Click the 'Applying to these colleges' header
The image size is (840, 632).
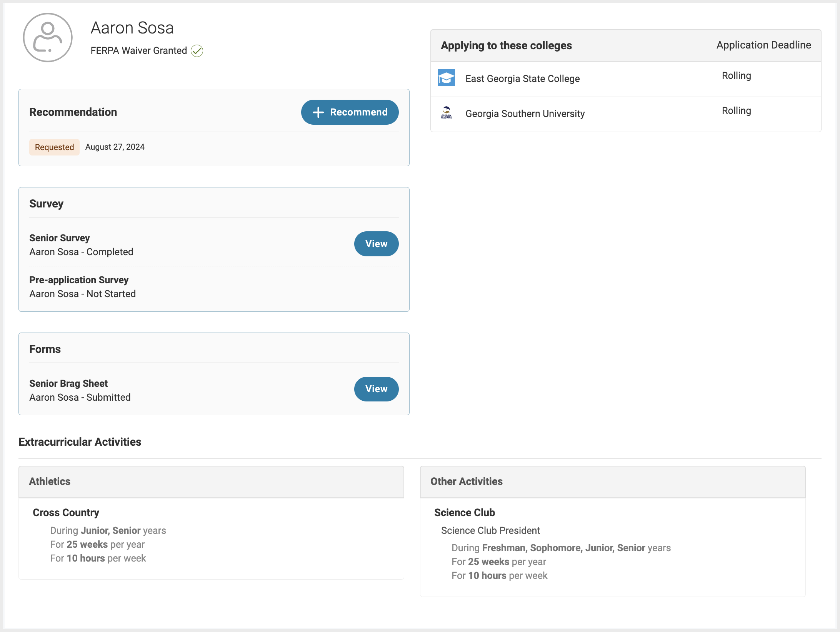pyautogui.click(x=506, y=45)
